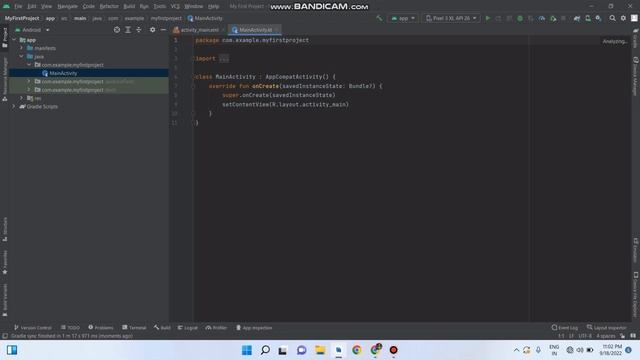The height and width of the screenshot is (360, 640).
Task: Expand the Gradle Scripts node
Action: tap(14, 106)
